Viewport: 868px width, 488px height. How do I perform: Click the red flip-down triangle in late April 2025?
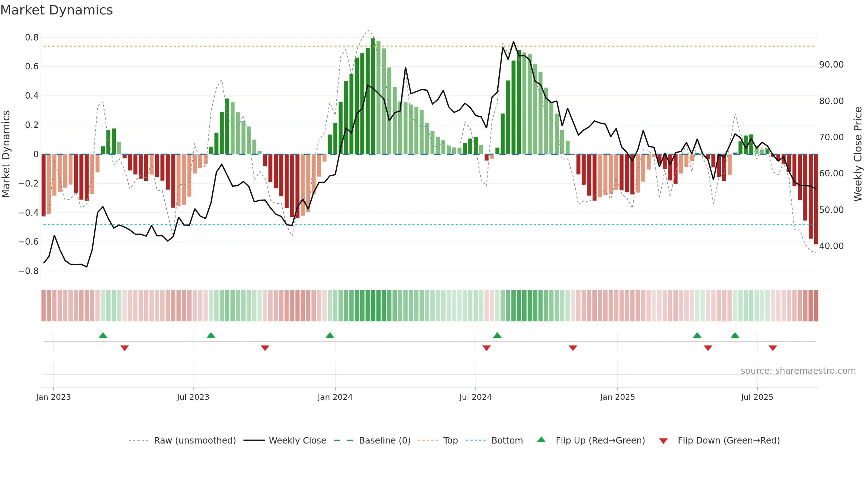[708, 348]
